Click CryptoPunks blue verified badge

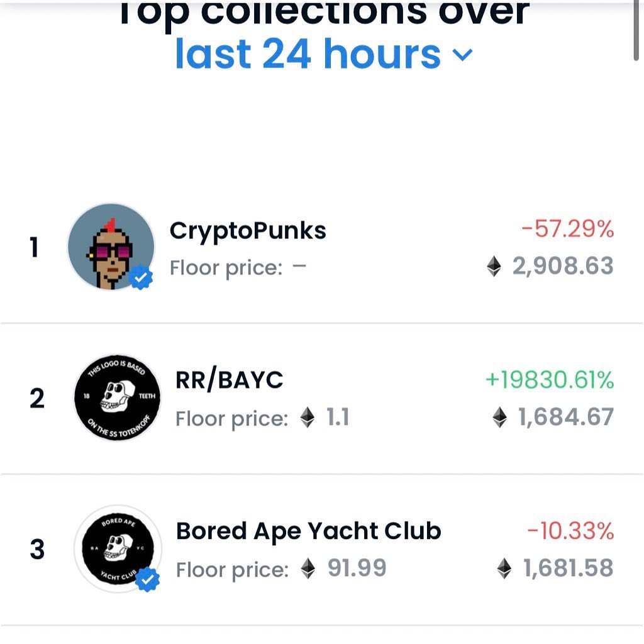141,277
